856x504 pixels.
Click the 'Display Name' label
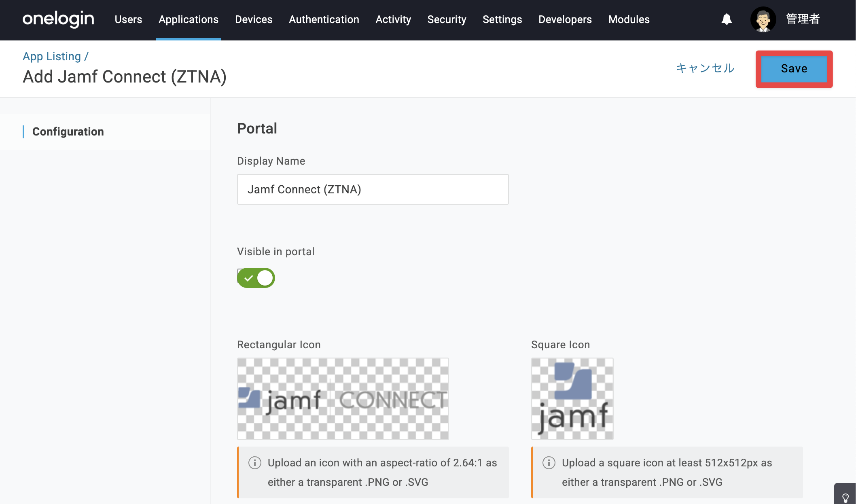pyautogui.click(x=271, y=161)
